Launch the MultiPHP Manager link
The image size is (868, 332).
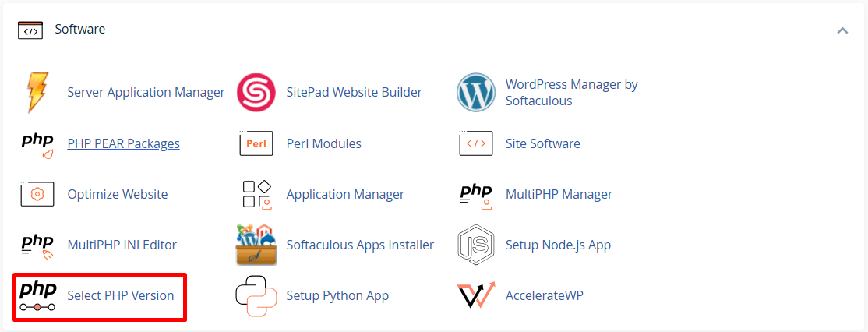559,194
